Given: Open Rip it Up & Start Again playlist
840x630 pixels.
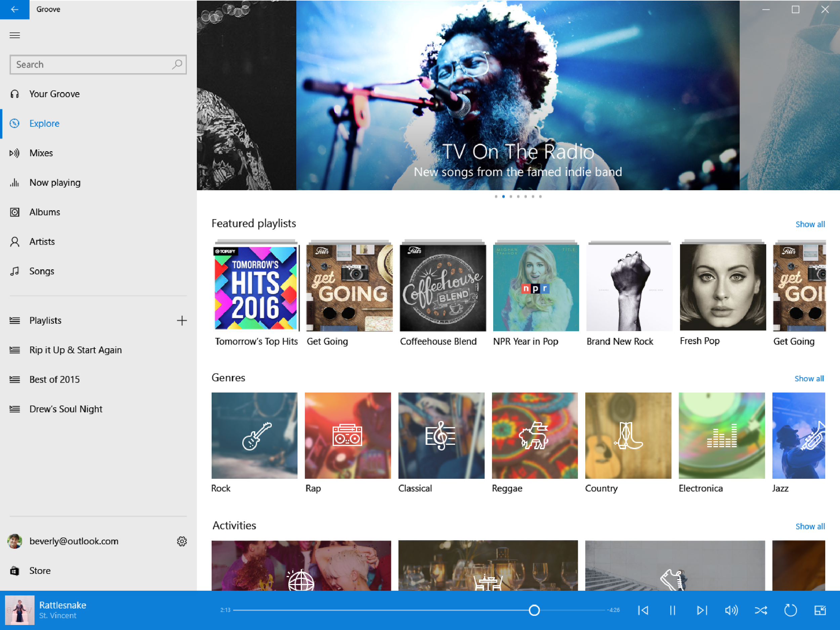Looking at the screenshot, I should pyautogui.click(x=98, y=350).
